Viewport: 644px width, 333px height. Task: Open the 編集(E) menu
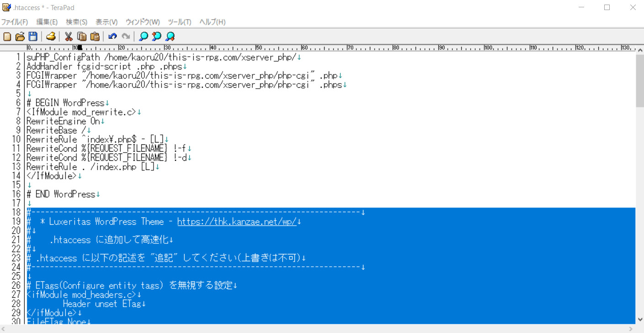coord(47,22)
